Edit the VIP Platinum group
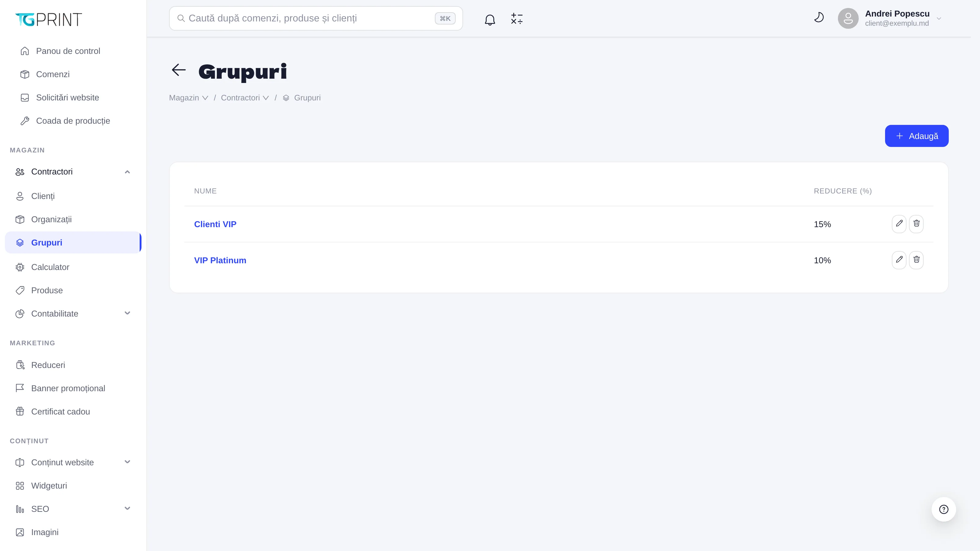980x551 pixels. (899, 260)
